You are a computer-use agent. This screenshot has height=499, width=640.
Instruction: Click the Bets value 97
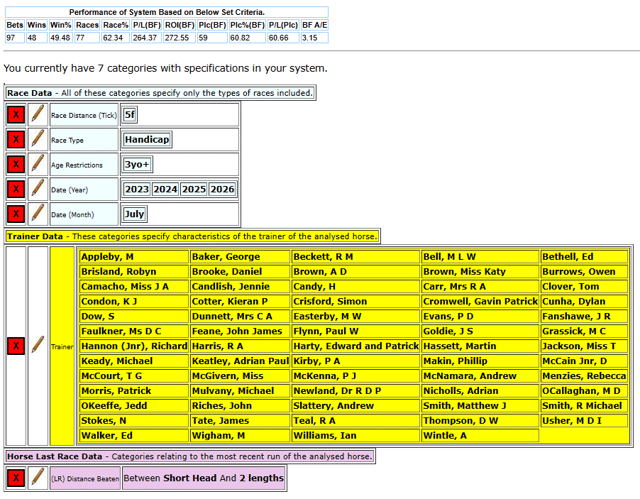[15, 38]
